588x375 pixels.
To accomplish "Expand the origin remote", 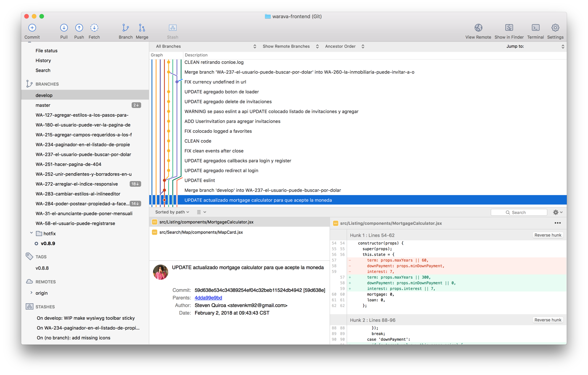I will point(31,293).
